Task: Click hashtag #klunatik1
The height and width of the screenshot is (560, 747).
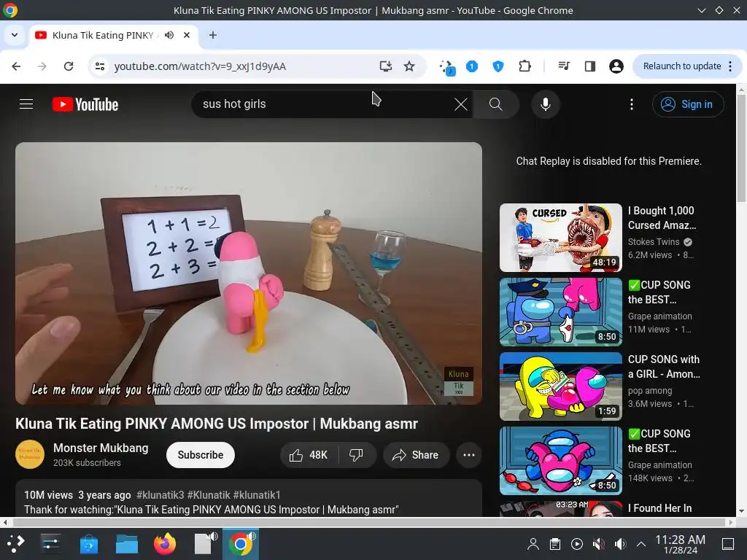Action: point(257,495)
